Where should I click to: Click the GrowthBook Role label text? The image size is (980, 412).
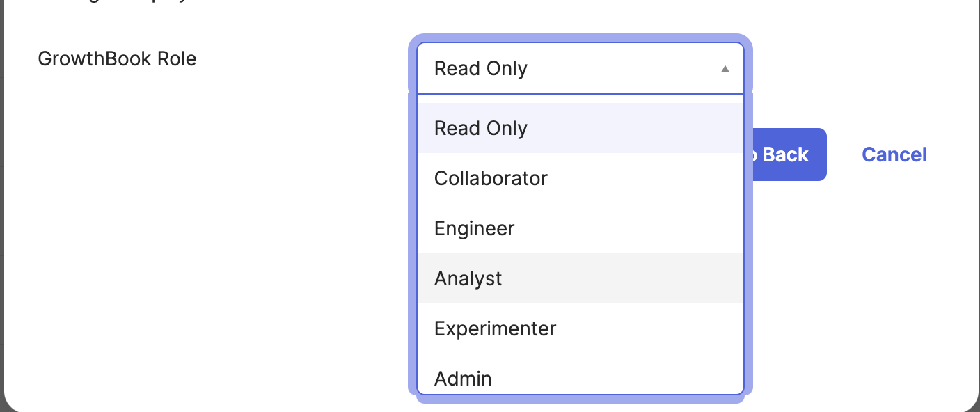(x=117, y=58)
